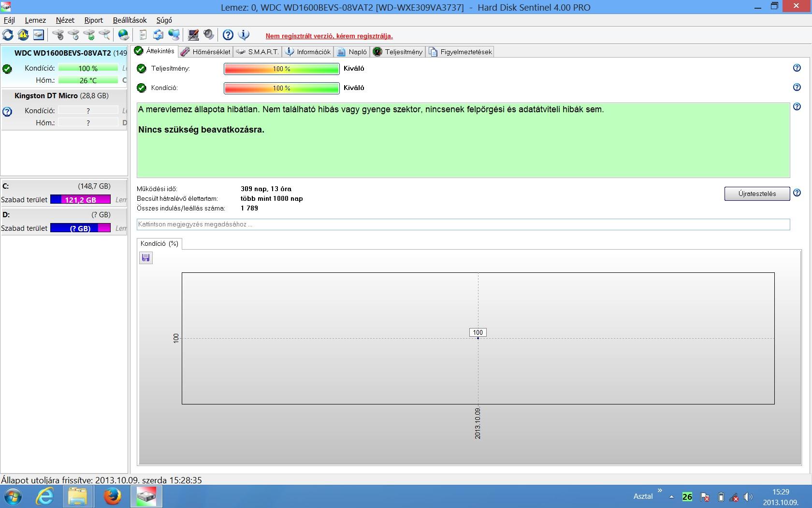Click the blue question mark help toolbar icon
This screenshot has width=812, height=508.
[x=228, y=35]
